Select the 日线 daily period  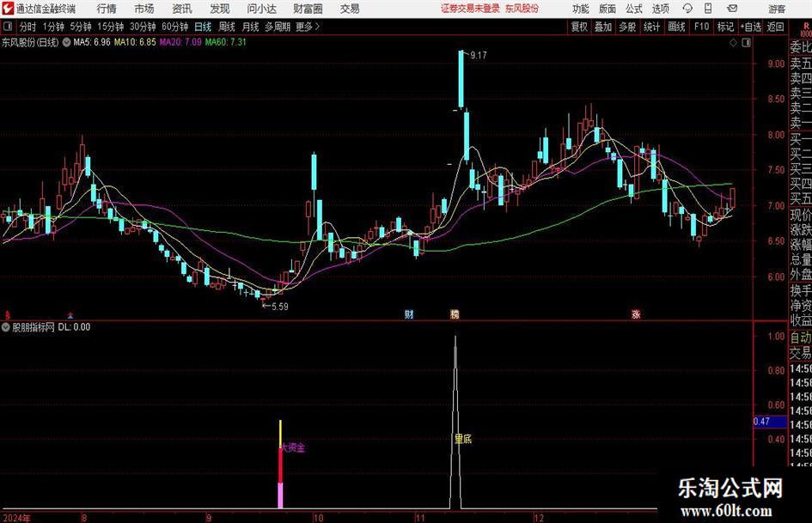(203, 27)
